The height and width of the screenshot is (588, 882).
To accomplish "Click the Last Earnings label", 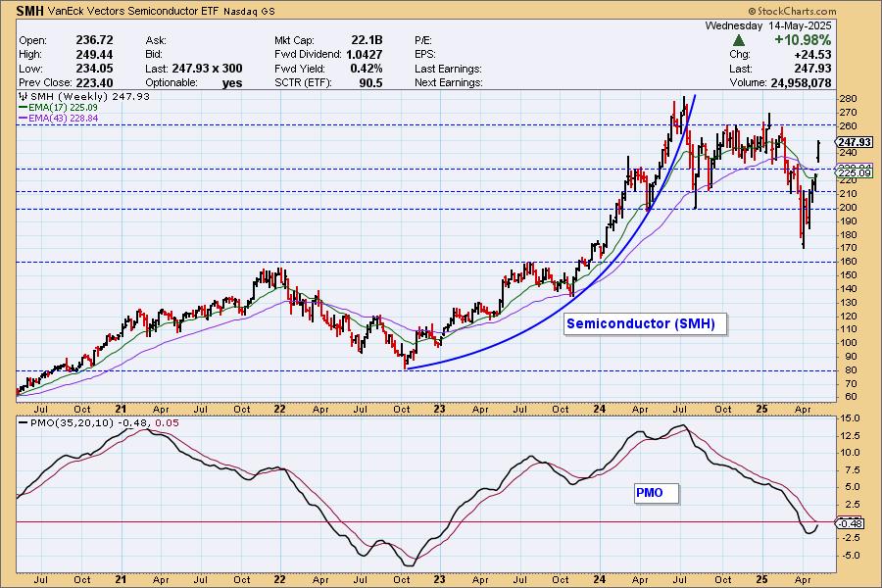I will tap(448, 69).
